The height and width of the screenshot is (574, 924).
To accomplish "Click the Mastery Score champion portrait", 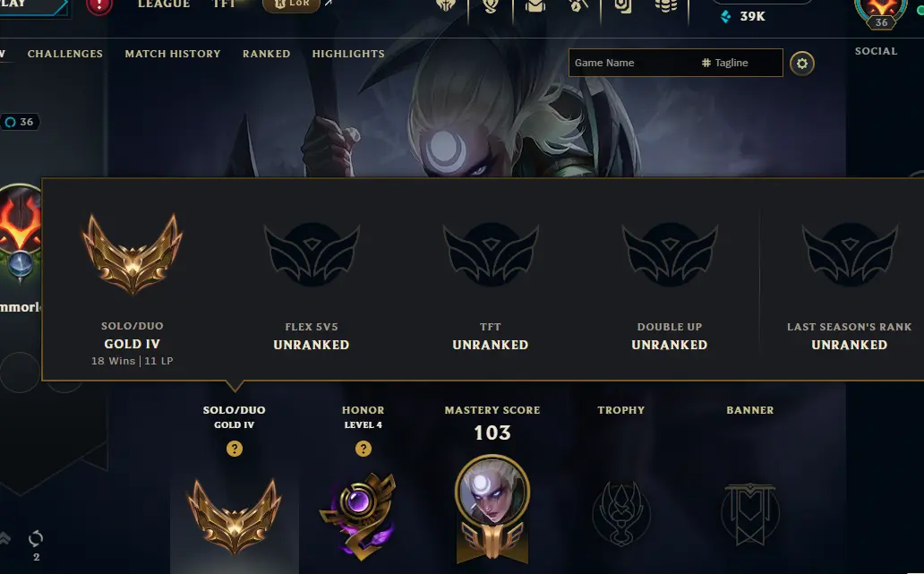I will pyautogui.click(x=492, y=493).
